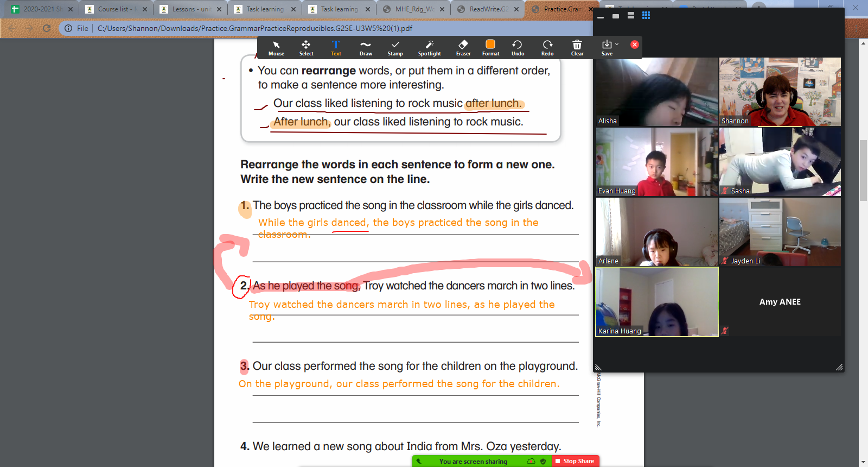Switch video panel to stacked thumbnail view
This screenshot has width=868, height=467.
pyautogui.click(x=631, y=16)
